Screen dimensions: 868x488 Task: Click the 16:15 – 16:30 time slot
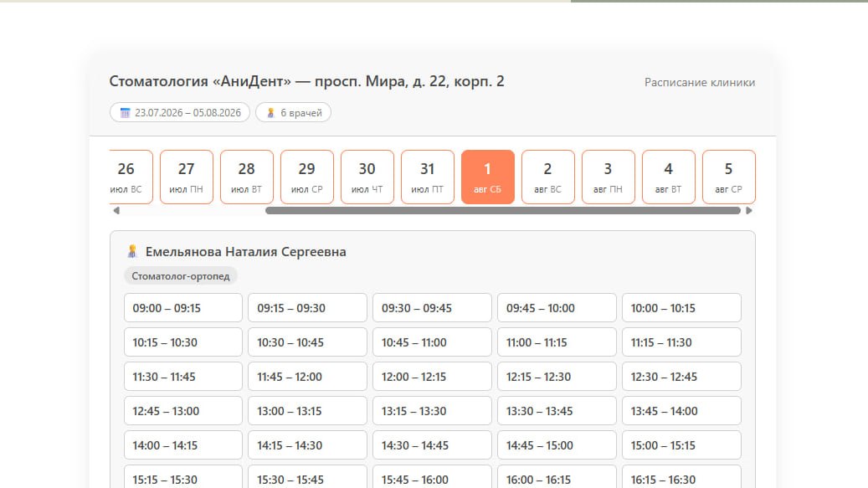(681, 477)
